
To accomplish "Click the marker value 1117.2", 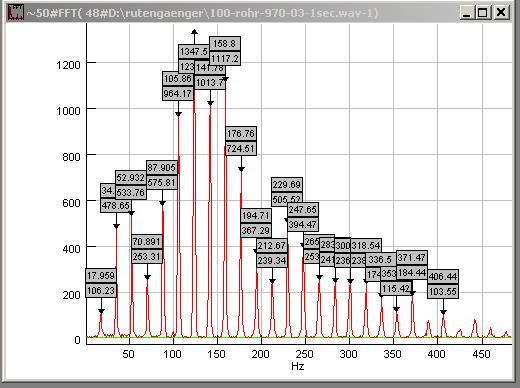I will click(225, 58).
